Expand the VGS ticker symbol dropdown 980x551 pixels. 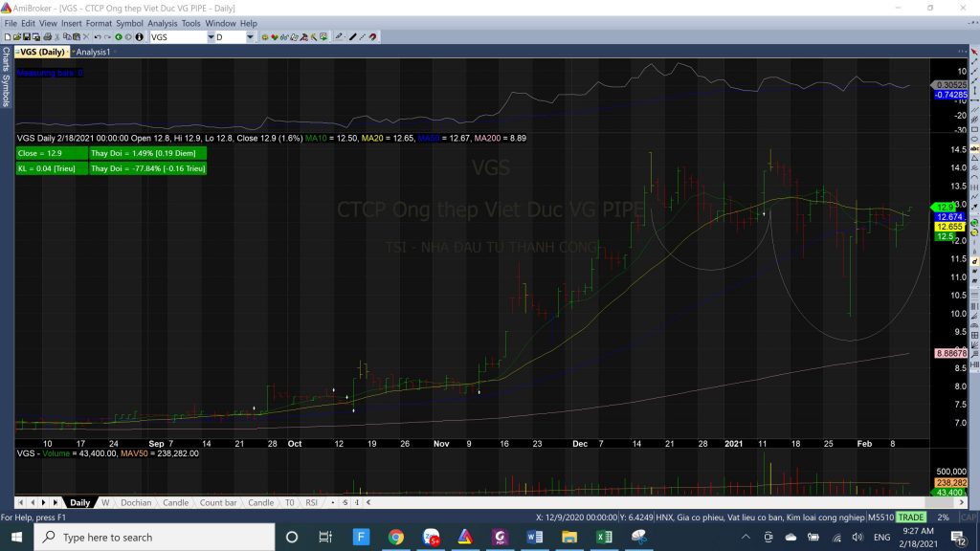pyautogui.click(x=211, y=37)
